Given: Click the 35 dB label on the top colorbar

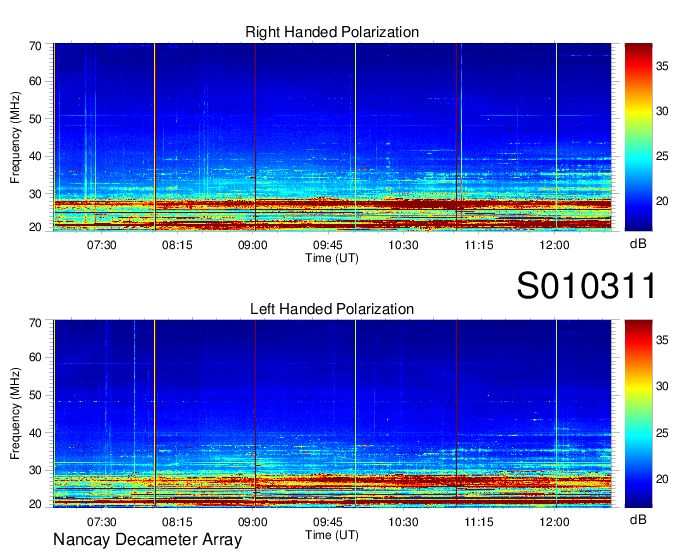Looking at the screenshot, I should (662, 66).
